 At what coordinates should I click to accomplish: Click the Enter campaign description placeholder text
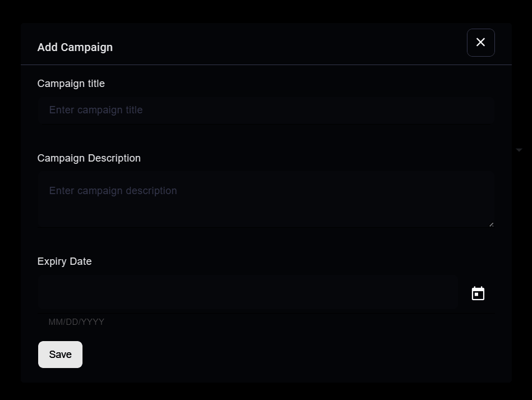[x=113, y=191]
